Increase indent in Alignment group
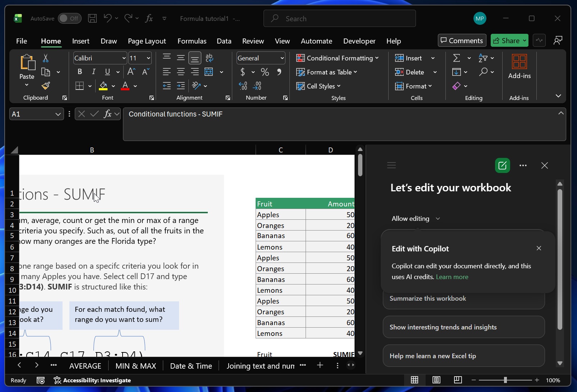 (x=180, y=86)
